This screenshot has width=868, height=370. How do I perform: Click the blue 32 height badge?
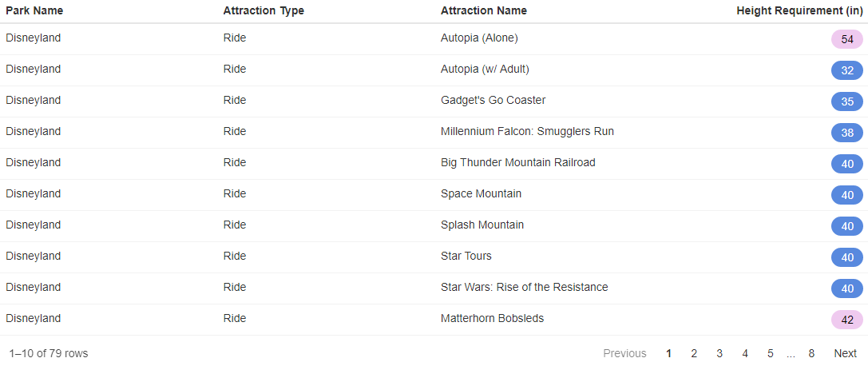(x=847, y=70)
